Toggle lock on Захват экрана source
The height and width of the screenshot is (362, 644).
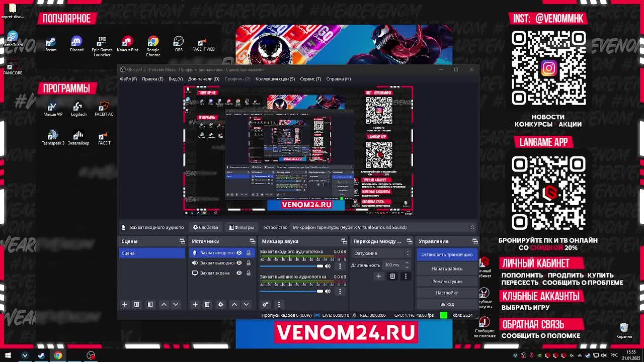click(x=248, y=273)
